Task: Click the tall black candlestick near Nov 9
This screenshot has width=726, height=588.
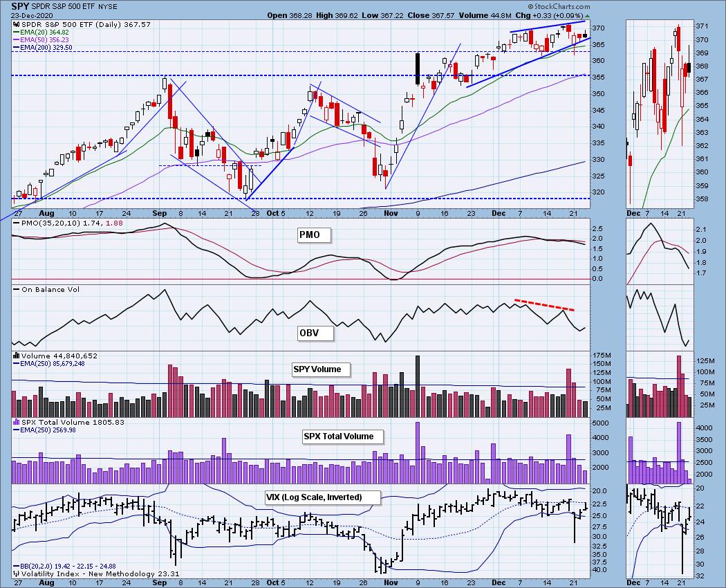Action: tap(418, 69)
